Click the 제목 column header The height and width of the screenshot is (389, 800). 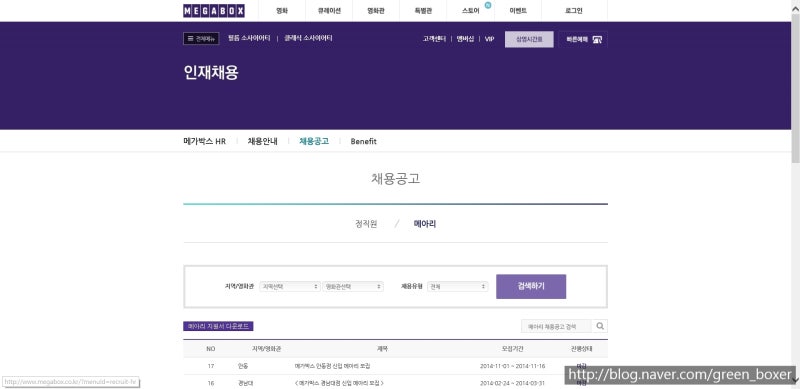pyautogui.click(x=382, y=349)
